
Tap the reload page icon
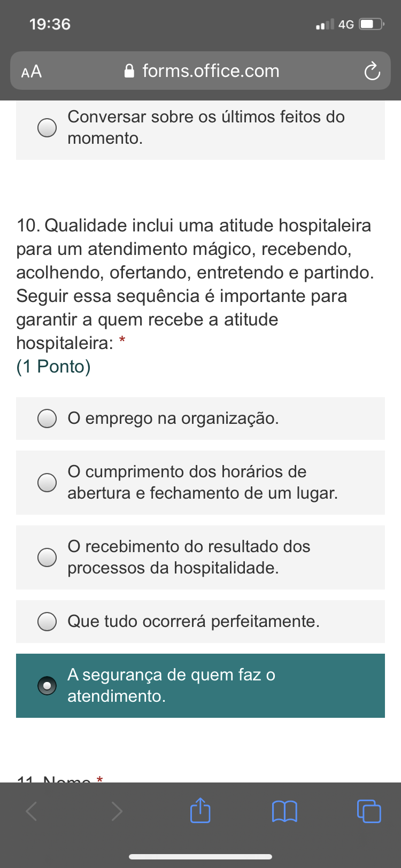(372, 71)
